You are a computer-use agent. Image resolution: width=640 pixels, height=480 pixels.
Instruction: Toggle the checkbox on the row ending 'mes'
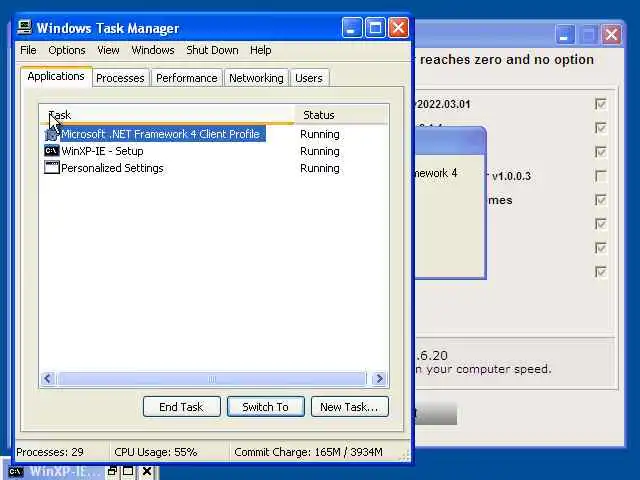[x=600, y=200]
